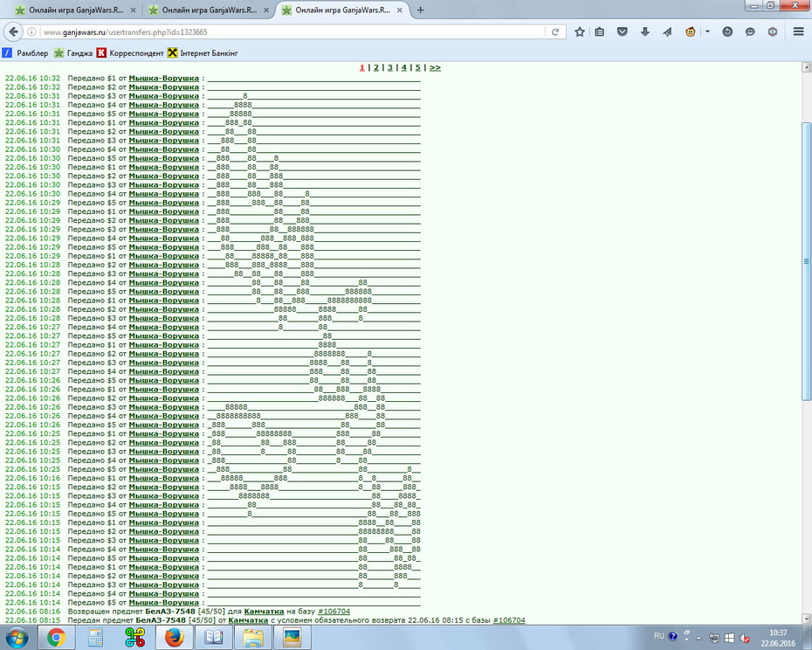812x650 pixels.
Task: Open the Корреспондент bookmark
Action: [x=130, y=53]
